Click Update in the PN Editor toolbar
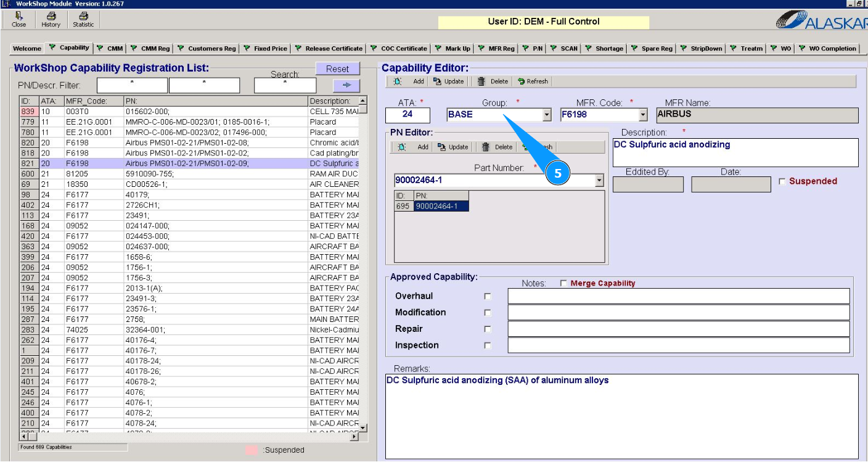868x462 pixels. click(452, 147)
